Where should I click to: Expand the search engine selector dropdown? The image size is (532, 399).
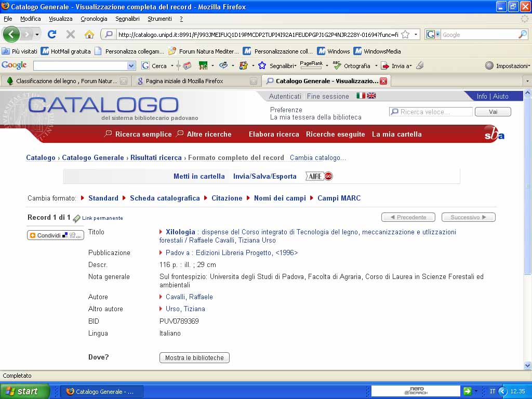click(x=432, y=35)
